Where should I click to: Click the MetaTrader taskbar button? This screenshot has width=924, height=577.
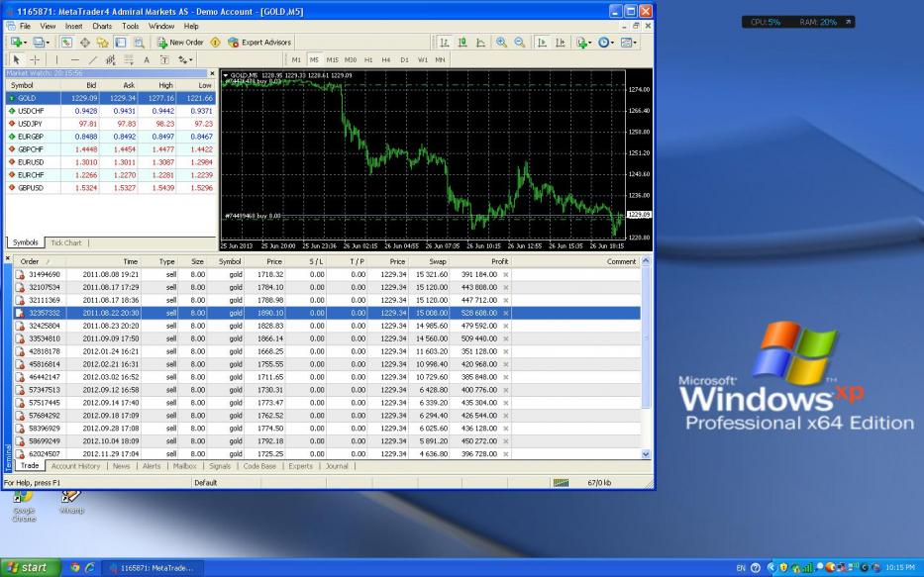(x=154, y=568)
